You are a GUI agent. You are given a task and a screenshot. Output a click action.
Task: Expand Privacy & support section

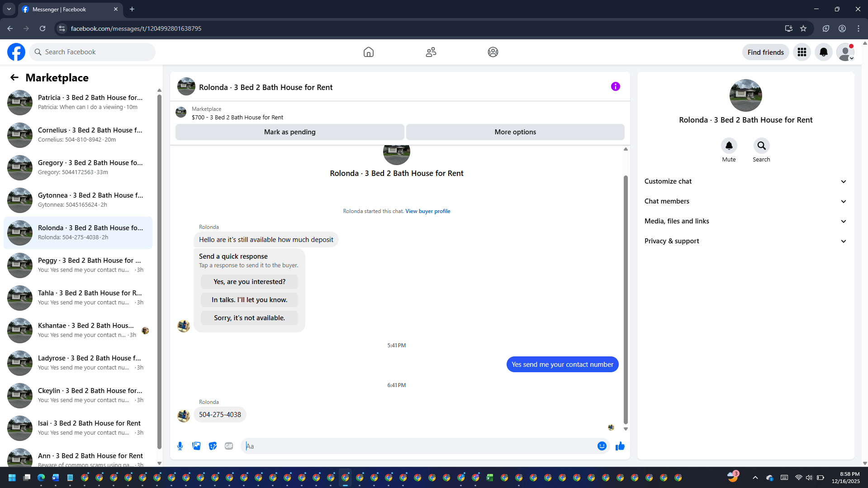tap(746, 241)
